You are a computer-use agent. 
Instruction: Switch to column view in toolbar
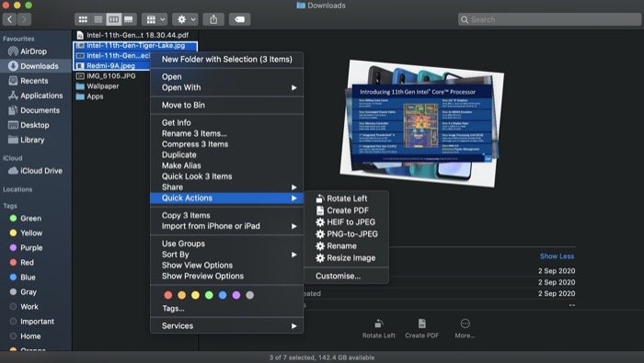tap(113, 19)
